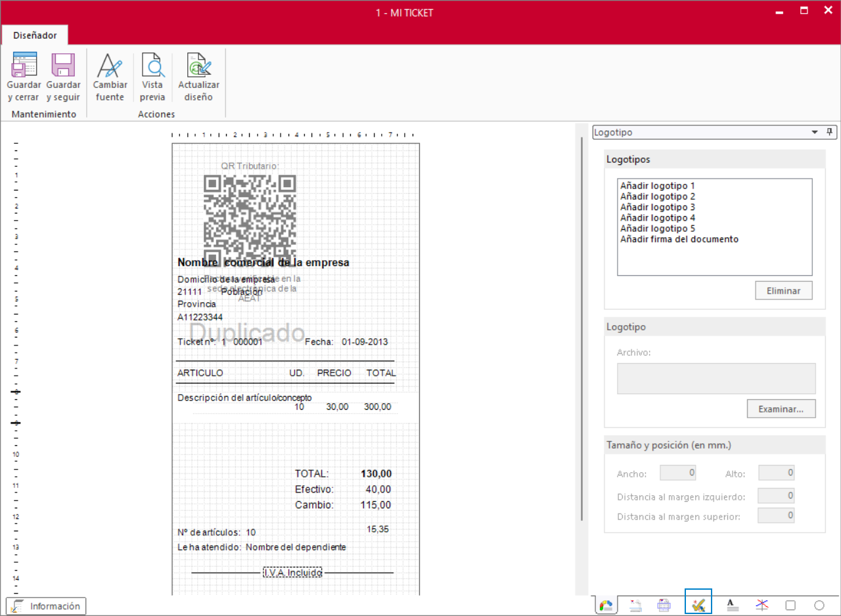Open Cambiar fuente tool
This screenshot has width=841, height=616.
tap(110, 77)
